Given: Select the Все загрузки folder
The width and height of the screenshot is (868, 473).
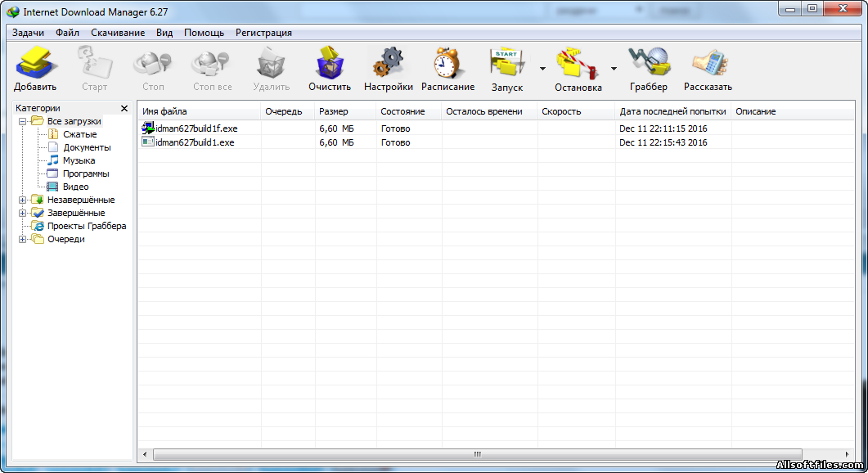Looking at the screenshot, I should [x=74, y=121].
